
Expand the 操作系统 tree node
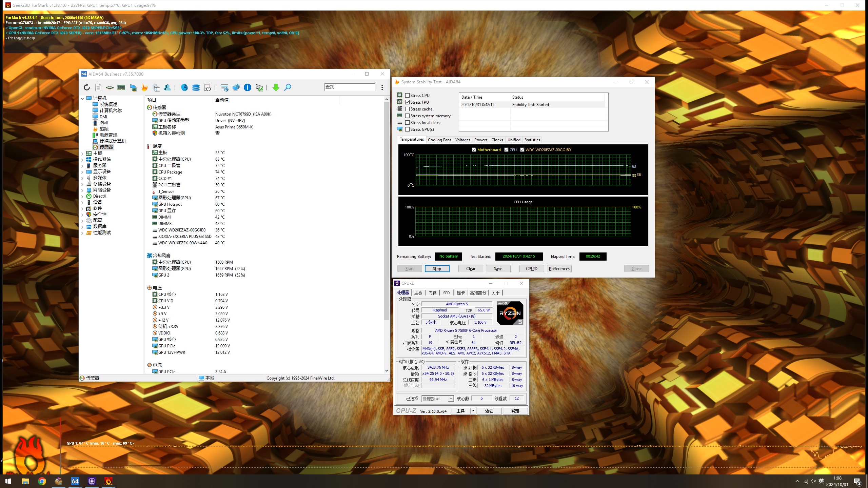click(x=82, y=160)
